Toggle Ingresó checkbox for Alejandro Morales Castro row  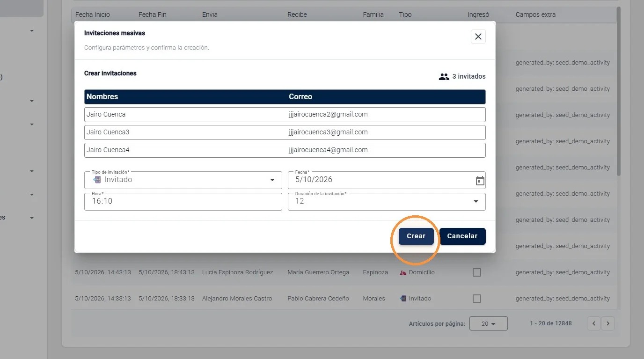click(x=477, y=299)
